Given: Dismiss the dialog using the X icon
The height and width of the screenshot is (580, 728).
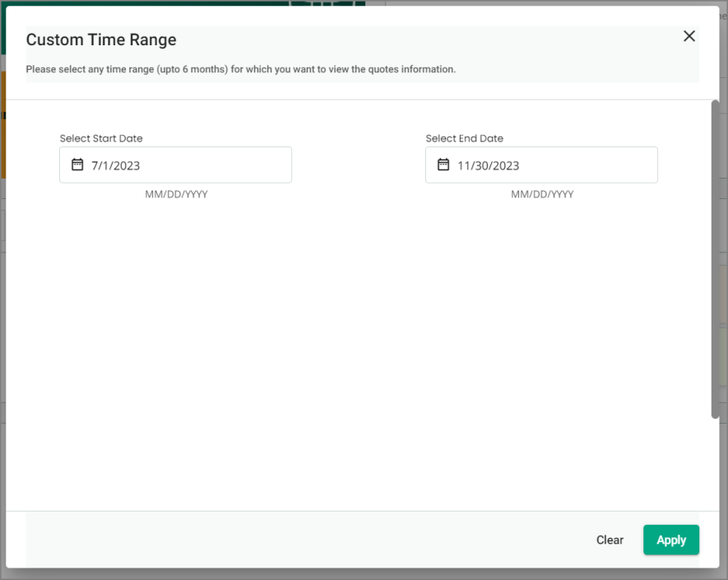Looking at the screenshot, I should [x=689, y=35].
